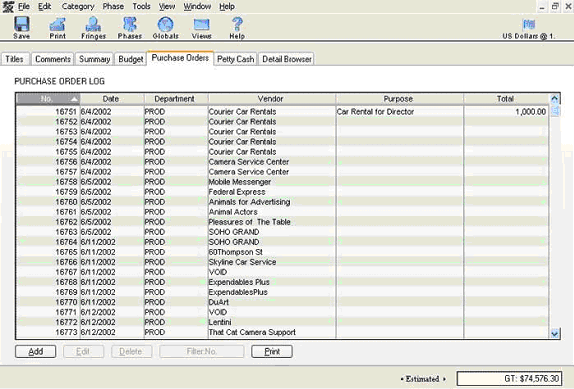Open the Globals tool

click(165, 27)
